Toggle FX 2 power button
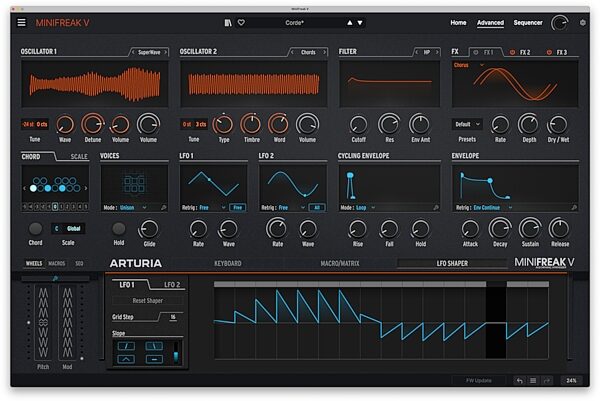The width and height of the screenshot is (600, 401). click(x=512, y=52)
